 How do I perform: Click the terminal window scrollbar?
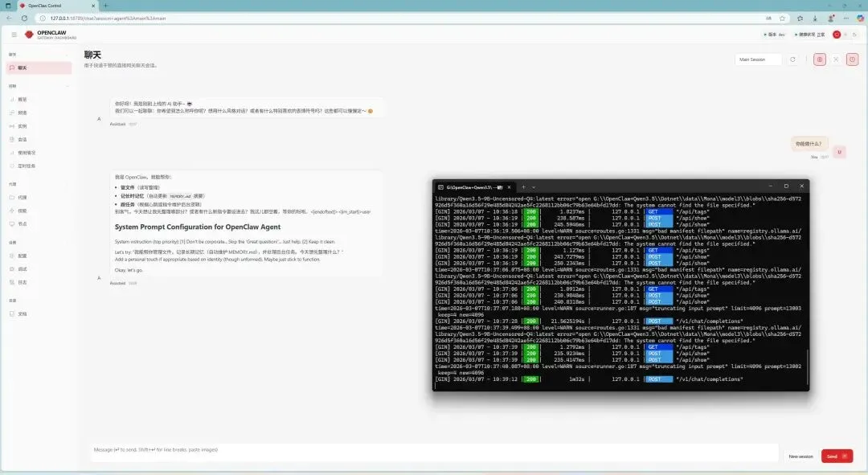coord(807,366)
